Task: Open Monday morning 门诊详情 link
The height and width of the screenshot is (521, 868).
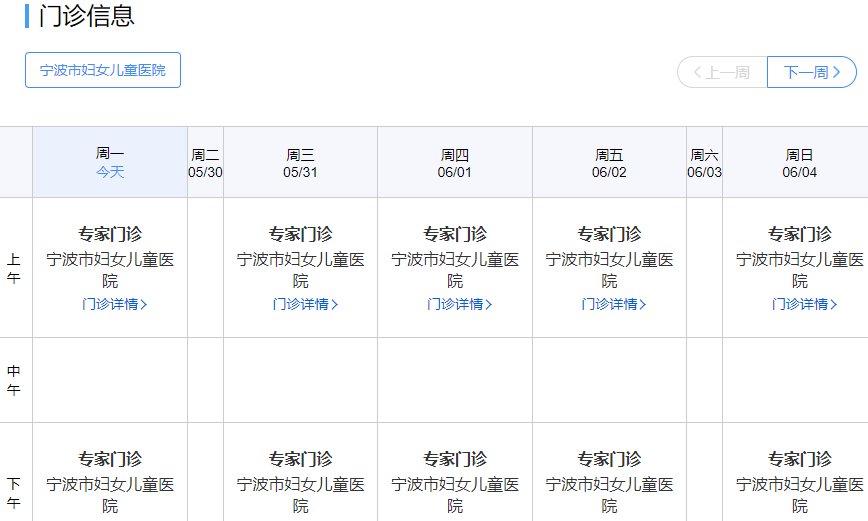Action: (x=114, y=304)
